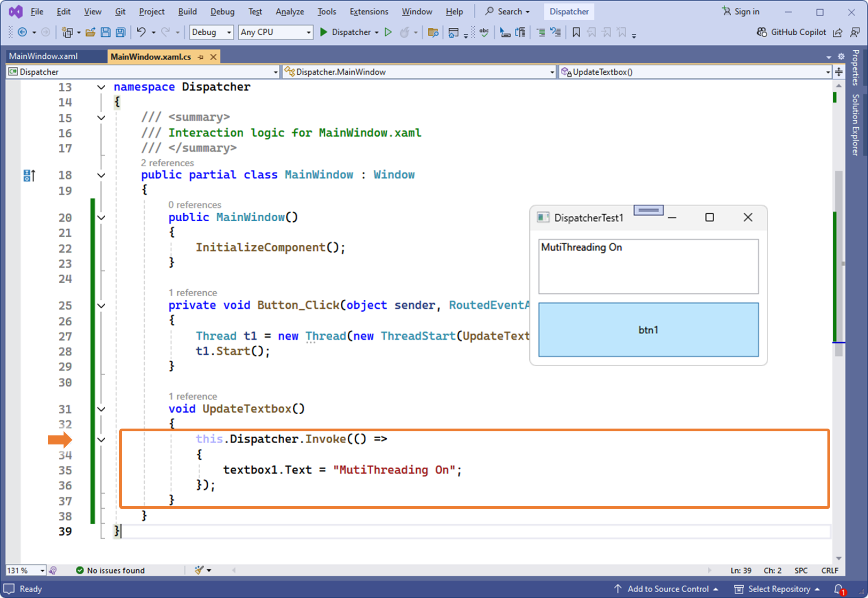Image resolution: width=868 pixels, height=598 pixels.
Task: Collapse the UpdateTextbox method on line 31
Action: pyautogui.click(x=101, y=409)
